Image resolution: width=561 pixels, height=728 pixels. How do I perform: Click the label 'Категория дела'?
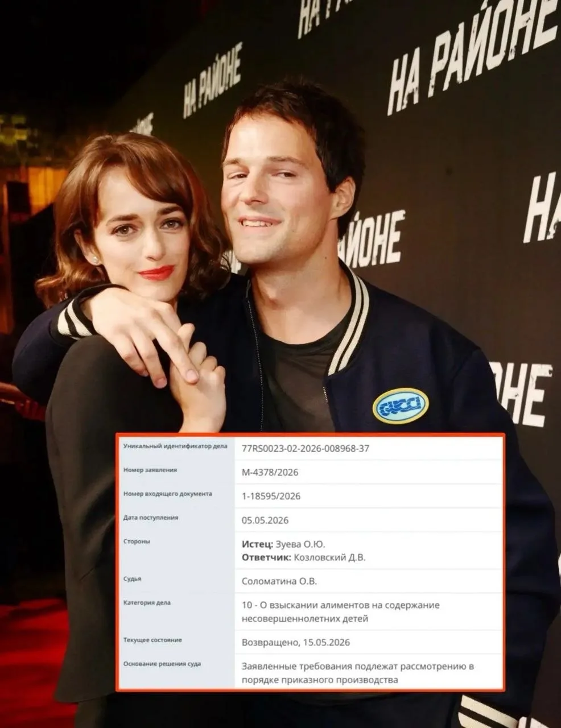tap(147, 602)
